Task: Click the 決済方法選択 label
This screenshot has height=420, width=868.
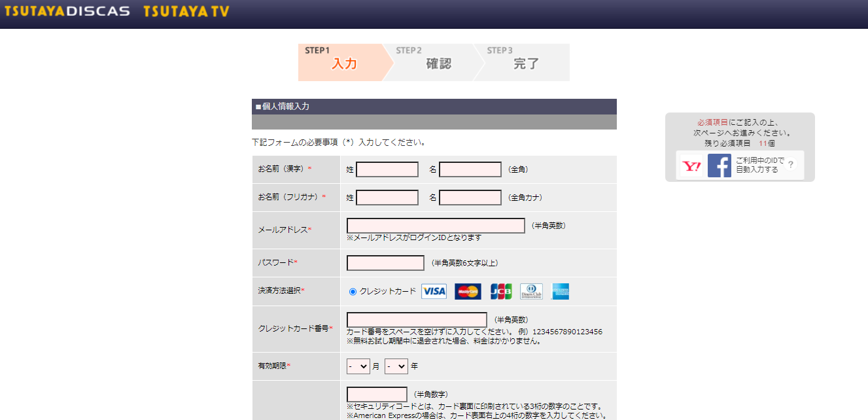Action: 281,291
